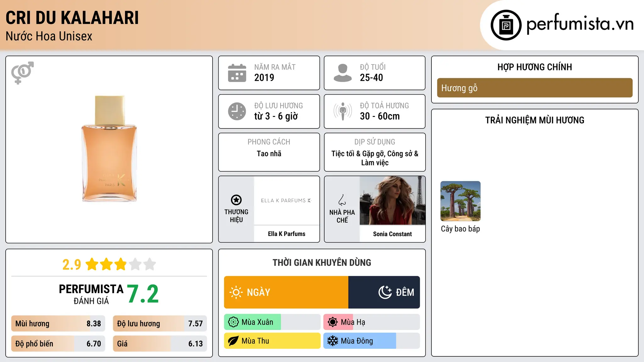Image resolution: width=644 pixels, height=362 pixels.
Task: Click the calendar icon beside Năm ra mắt
Action: tap(237, 73)
